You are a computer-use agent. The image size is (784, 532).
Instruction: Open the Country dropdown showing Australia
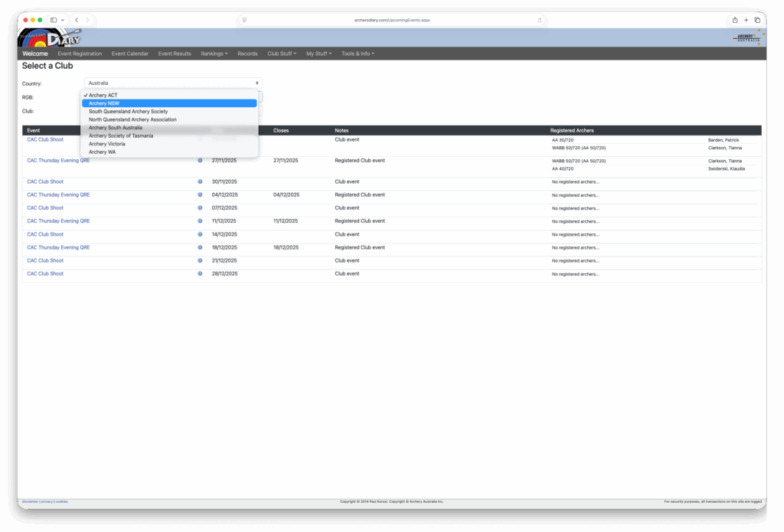172,83
